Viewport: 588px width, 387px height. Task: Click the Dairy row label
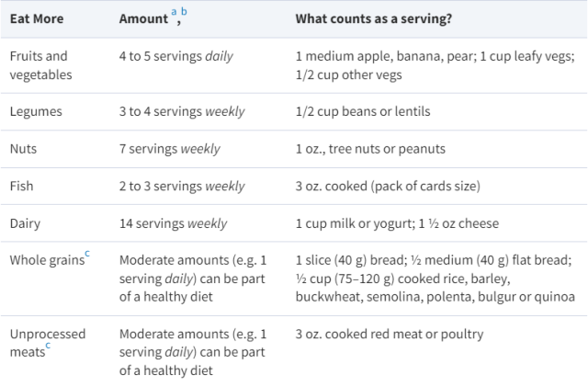click(x=25, y=223)
